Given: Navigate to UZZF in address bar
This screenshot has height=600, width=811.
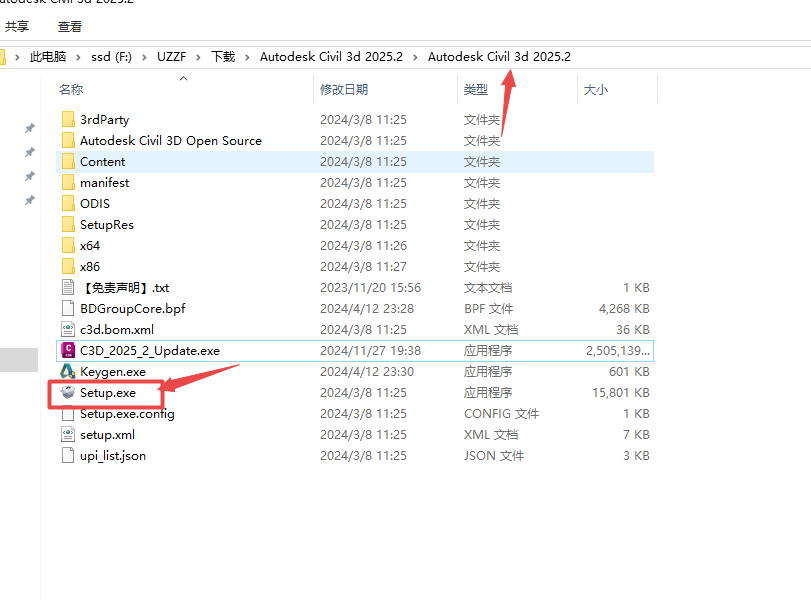Looking at the screenshot, I should pyautogui.click(x=171, y=57).
